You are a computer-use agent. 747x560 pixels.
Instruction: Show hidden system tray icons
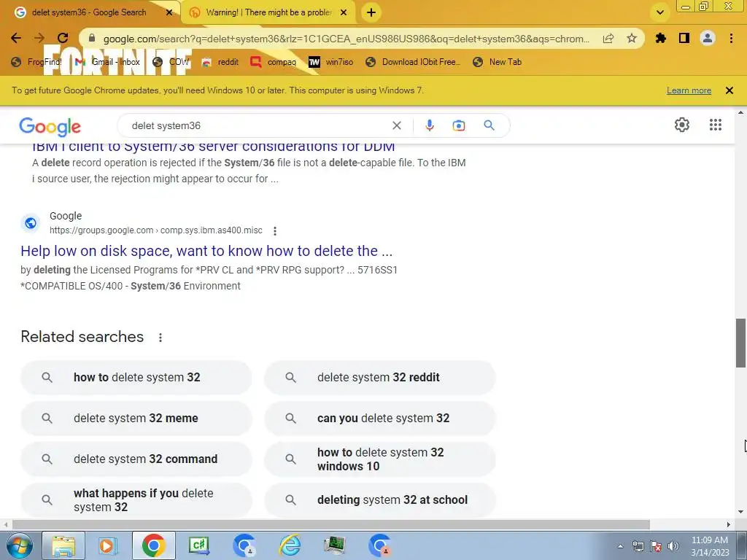[x=620, y=546]
